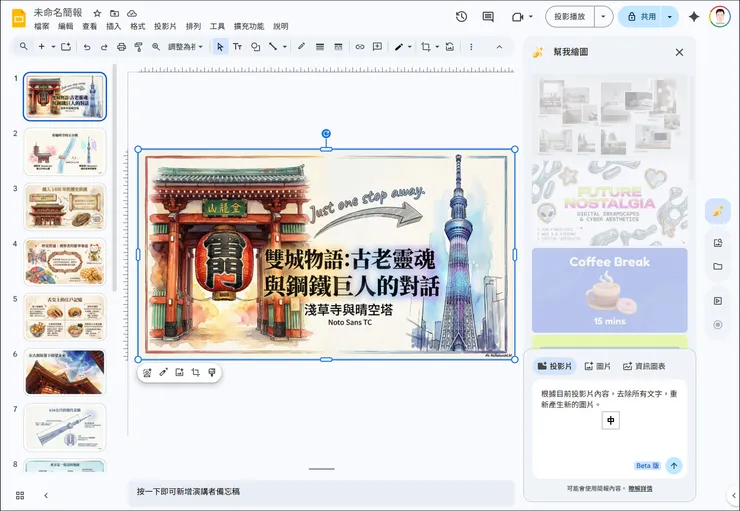The image size is (740, 511).
Task: Star the presentation 未命名簡報
Action: click(x=97, y=13)
